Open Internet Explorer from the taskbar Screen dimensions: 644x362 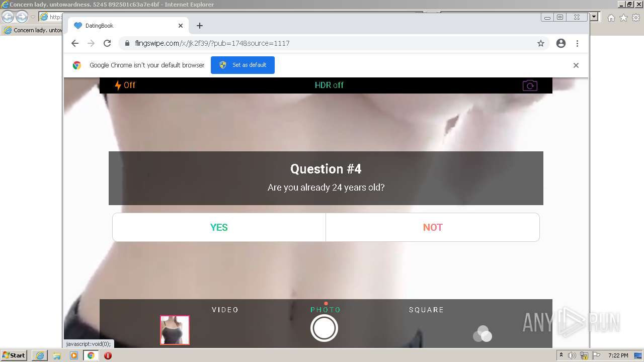tap(40, 355)
